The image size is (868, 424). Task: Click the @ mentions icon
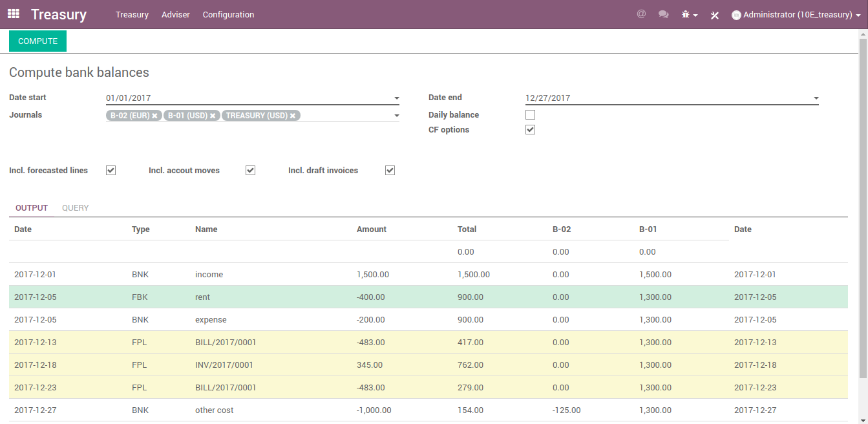tap(641, 14)
